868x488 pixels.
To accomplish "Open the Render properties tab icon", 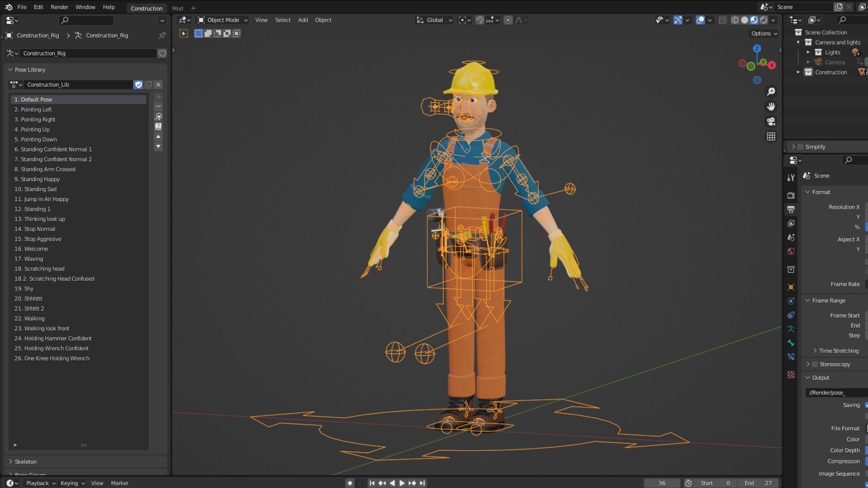I will click(791, 195).
